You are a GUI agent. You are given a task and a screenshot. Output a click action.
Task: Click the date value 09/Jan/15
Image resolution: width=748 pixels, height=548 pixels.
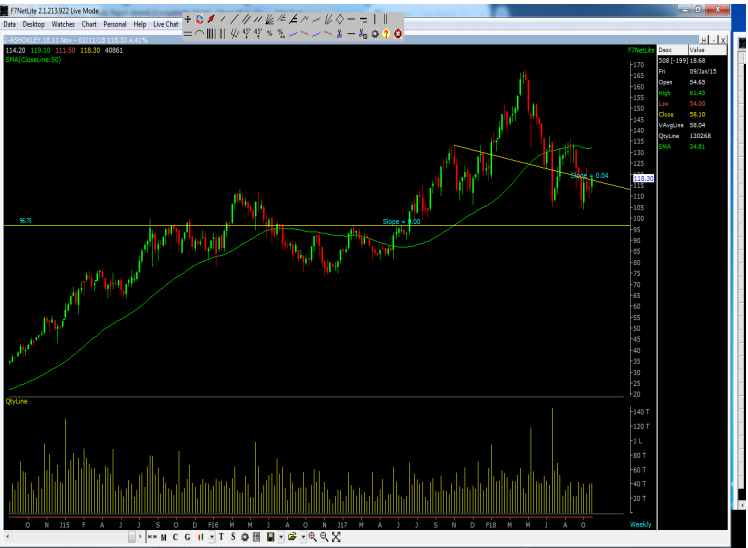click(x=703, y=72)
